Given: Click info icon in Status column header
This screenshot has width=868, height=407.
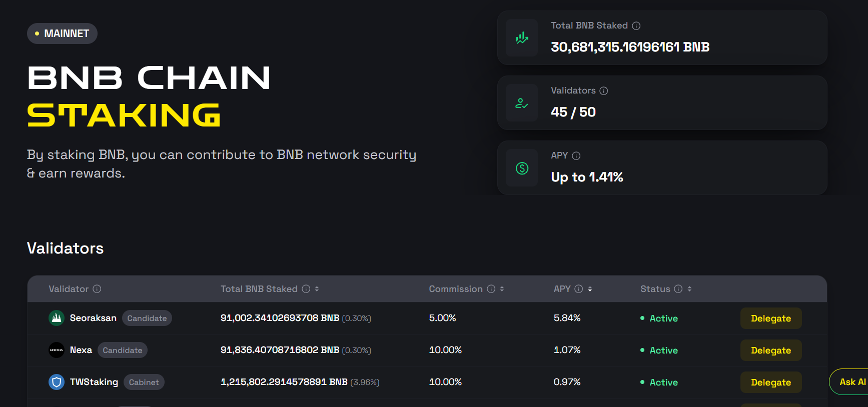Looking at the screenshot, I should [678, 288].
